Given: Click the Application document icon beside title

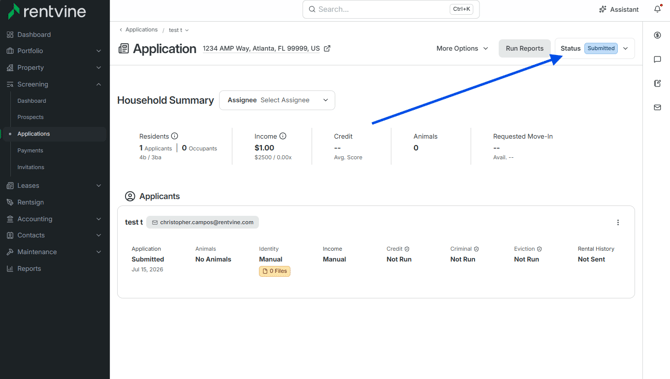Looking at the screenshot, I should click(x=123, y=49).
